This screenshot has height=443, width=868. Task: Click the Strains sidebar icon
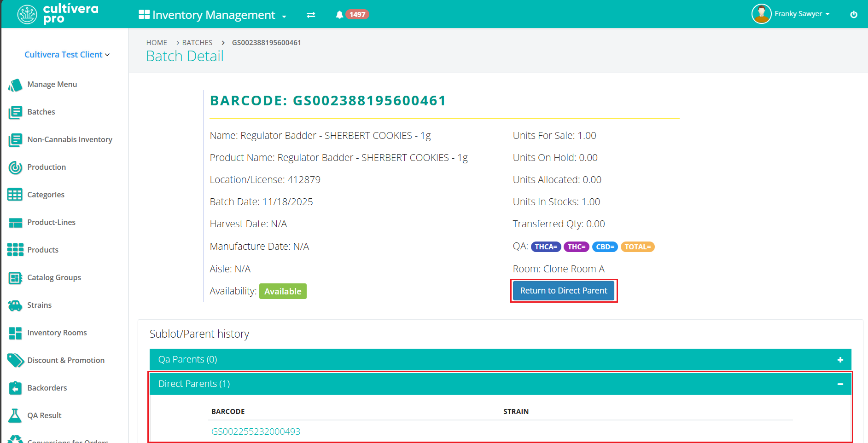(x=15, y=305)
